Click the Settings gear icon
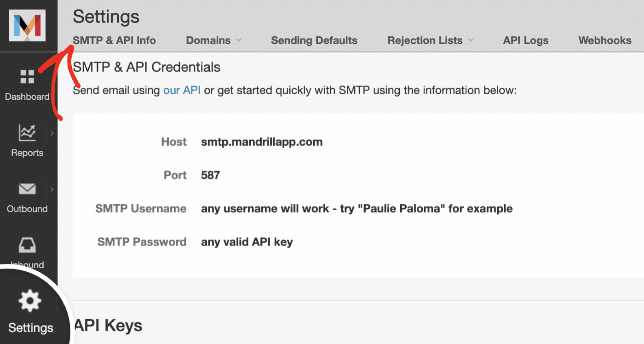 click(30, 301)
